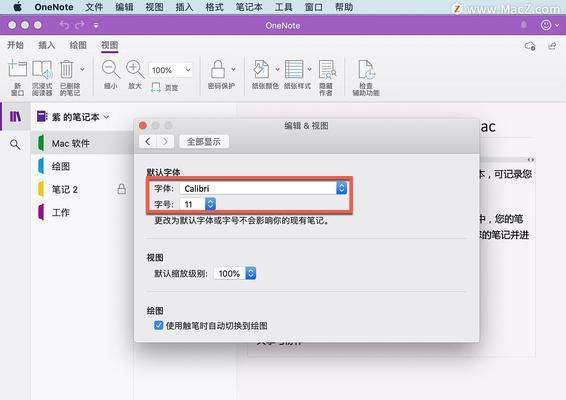Open the smiley feedback icon
The width and height of the screenshot is (566, 400).
pos(546,25)
